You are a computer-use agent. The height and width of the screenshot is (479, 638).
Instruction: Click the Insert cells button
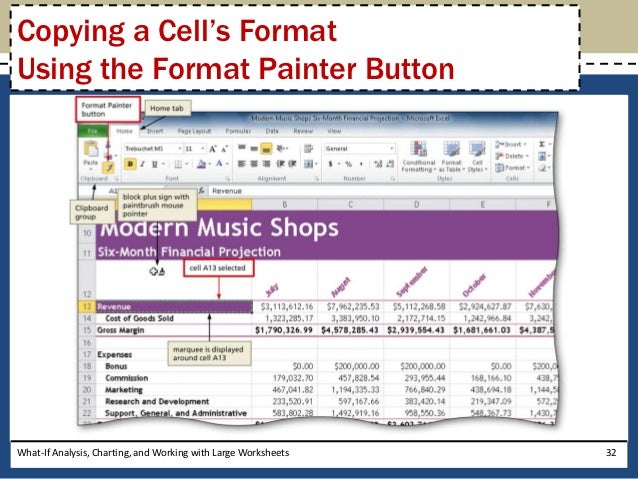pyautogui.click(x=511, y=144)
